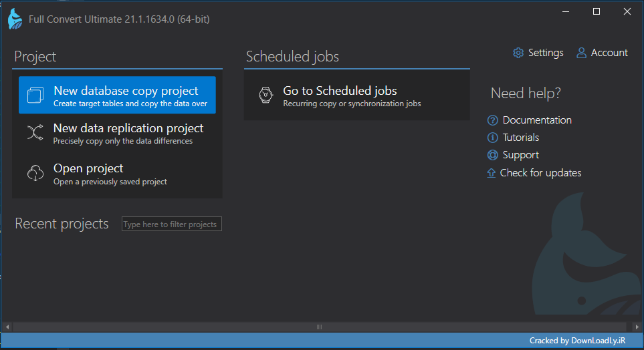Image resolution: width=644 pixels, height=350 pixels.
Task: Click the Scheduled jobs watch icon
Action: 265,95
